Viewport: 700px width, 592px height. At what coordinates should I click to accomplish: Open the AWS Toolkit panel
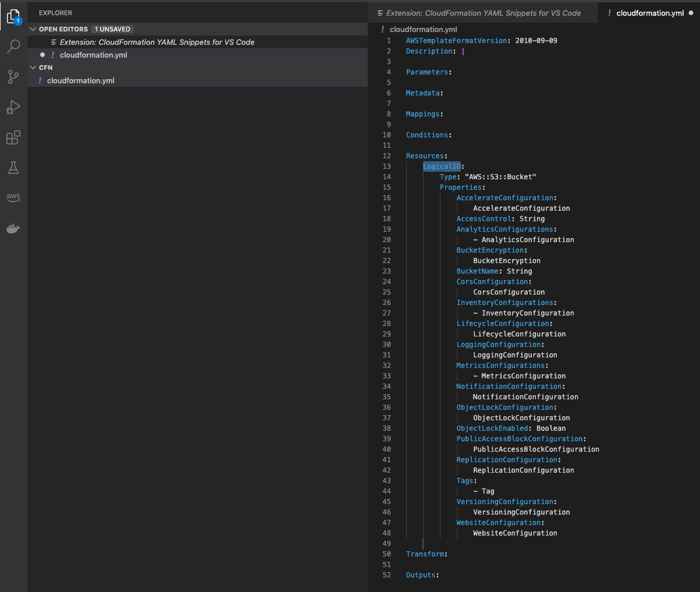coord(13,197)
